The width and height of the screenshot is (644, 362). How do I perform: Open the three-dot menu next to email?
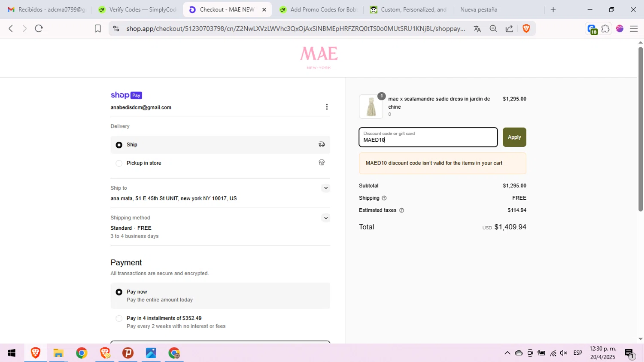(327, 107)
